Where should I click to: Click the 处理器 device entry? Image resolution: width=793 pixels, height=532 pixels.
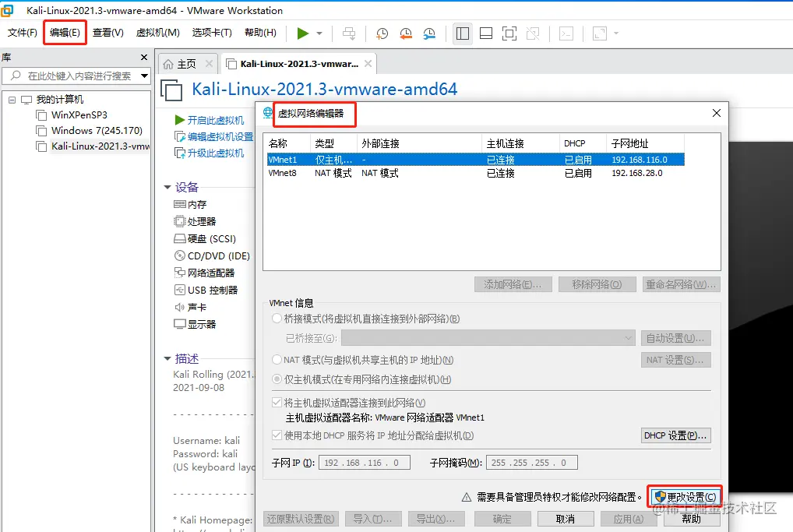pyautogui.click(x=195, y=221)
